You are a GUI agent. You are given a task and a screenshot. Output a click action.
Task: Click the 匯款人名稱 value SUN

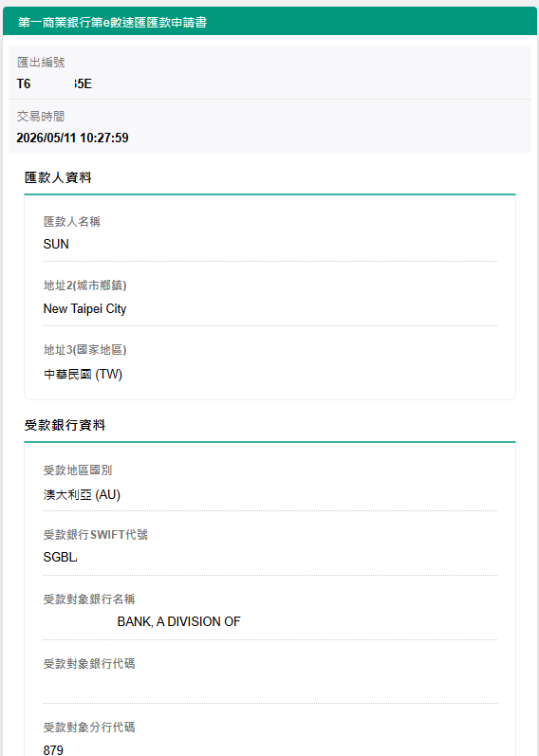click(x=56, y=244)
